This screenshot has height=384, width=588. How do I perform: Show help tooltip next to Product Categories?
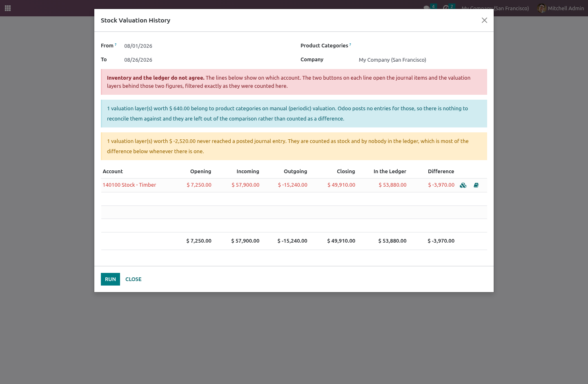(350, 44)
